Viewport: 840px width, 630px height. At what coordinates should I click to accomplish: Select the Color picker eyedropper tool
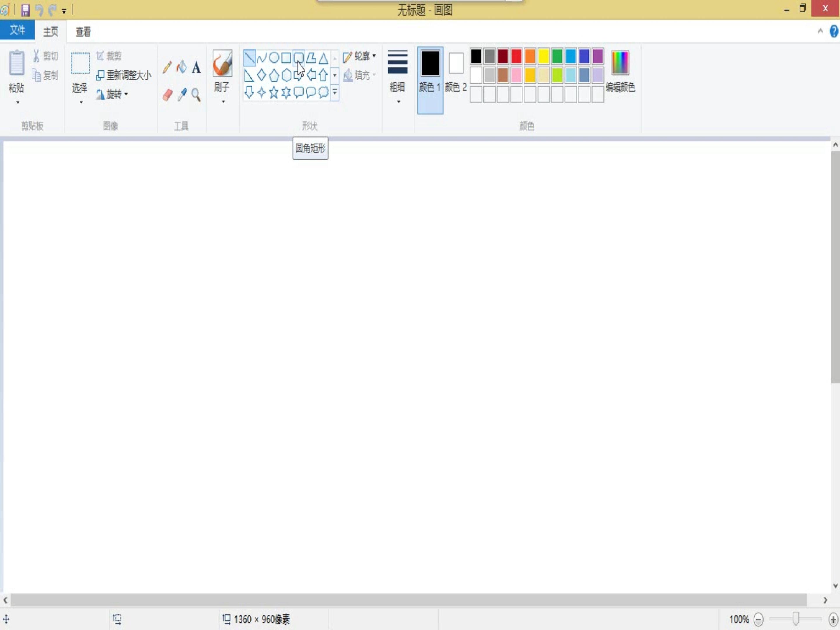182,94
